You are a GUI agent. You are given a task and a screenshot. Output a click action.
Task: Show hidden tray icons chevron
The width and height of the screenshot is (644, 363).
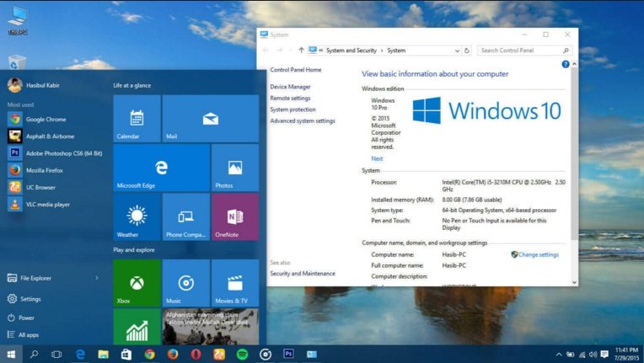559,355
